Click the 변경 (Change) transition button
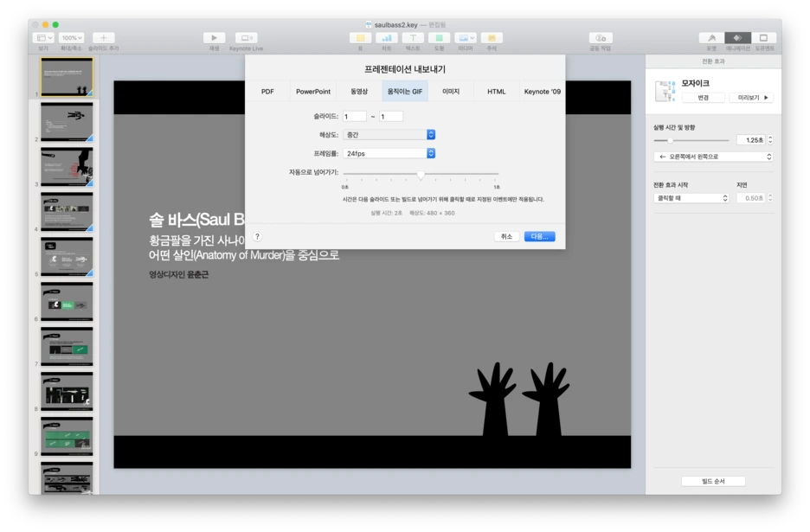 703,98
